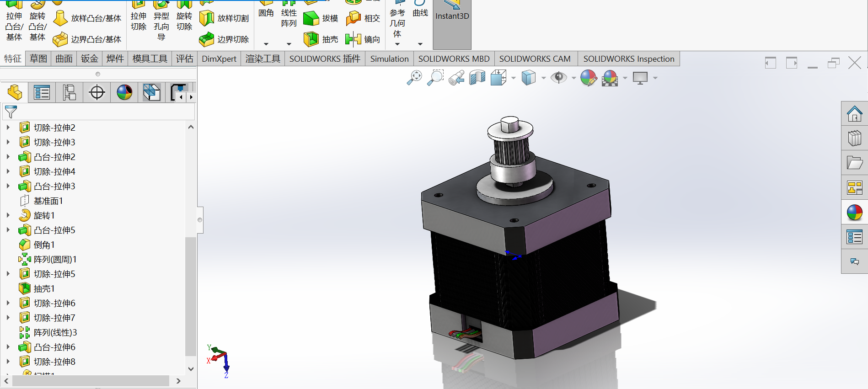Click the feature tree scroll down arrow
The image size is (868, 389).
[x=191, y=368]
